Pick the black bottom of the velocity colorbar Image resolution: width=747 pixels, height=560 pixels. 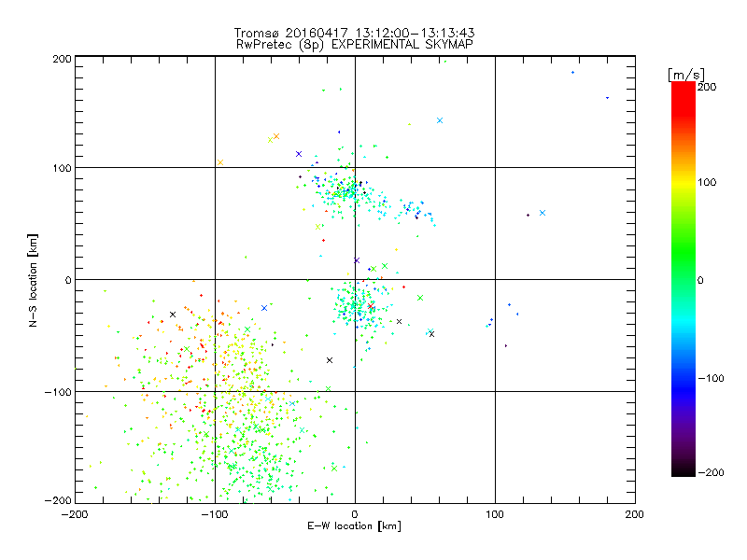tap(684, 471)
